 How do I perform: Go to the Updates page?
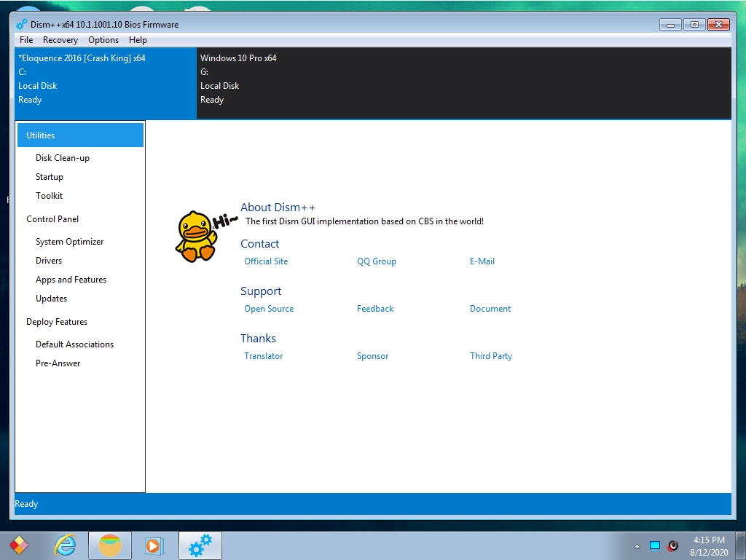tap(52, 299)
